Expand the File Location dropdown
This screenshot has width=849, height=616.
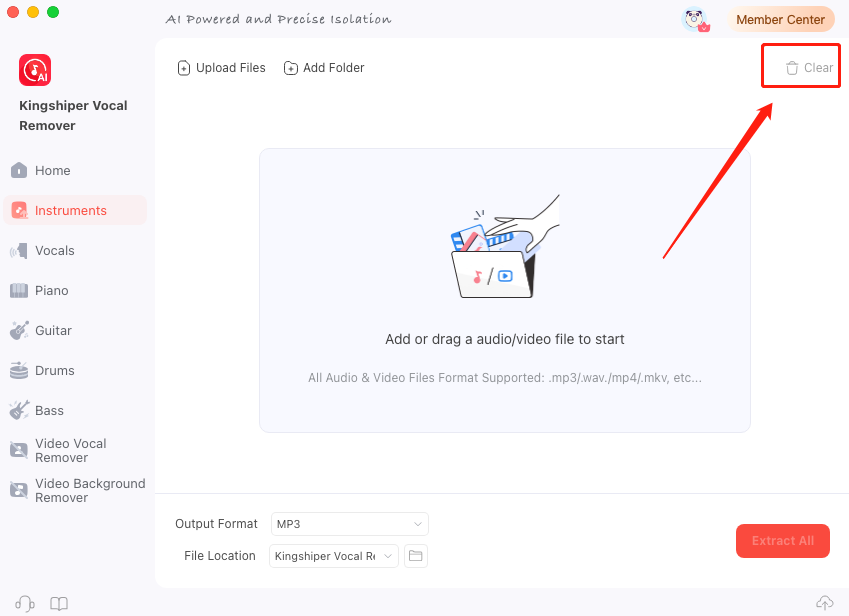tap(334, 556)
